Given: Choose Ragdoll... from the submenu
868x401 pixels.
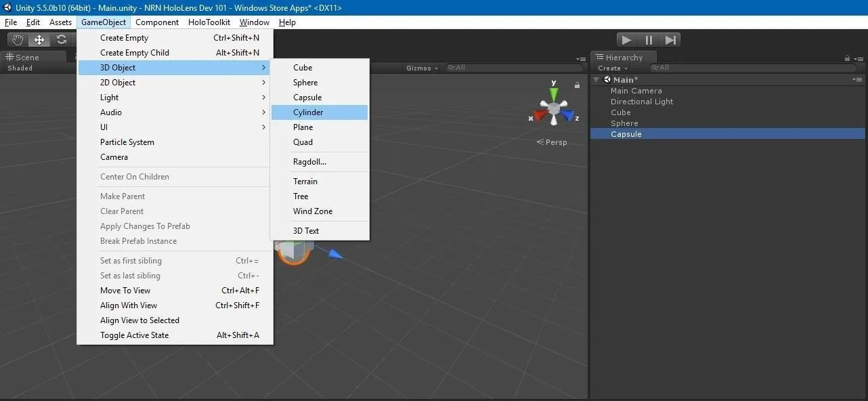Looking at the screenshot, I should 320,162.
